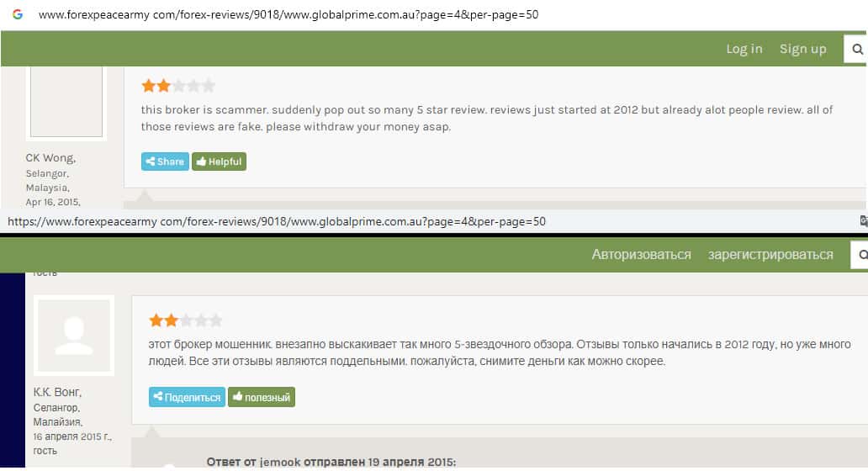Click the two-star rating on CK Wong review
868x471 pixels.
[177, 86]
